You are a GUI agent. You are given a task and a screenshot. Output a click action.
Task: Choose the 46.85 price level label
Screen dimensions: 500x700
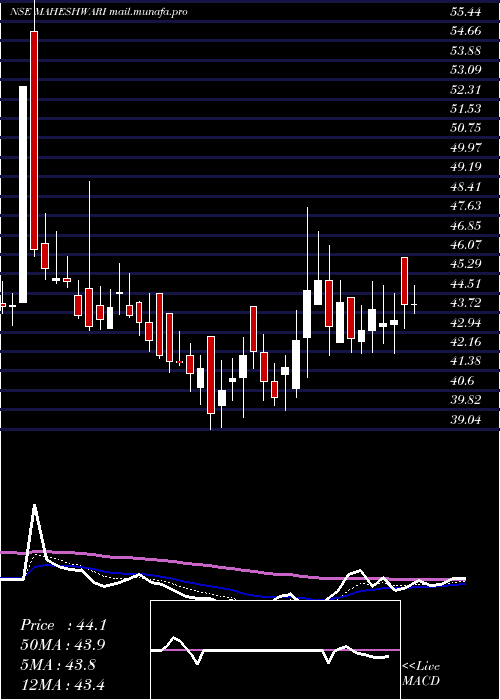click(x=466, y=225)
